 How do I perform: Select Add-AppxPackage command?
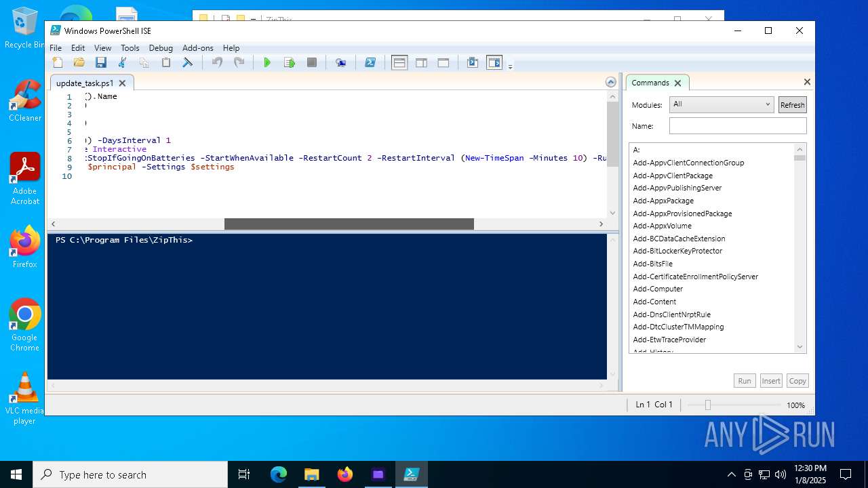pos(663,201)
